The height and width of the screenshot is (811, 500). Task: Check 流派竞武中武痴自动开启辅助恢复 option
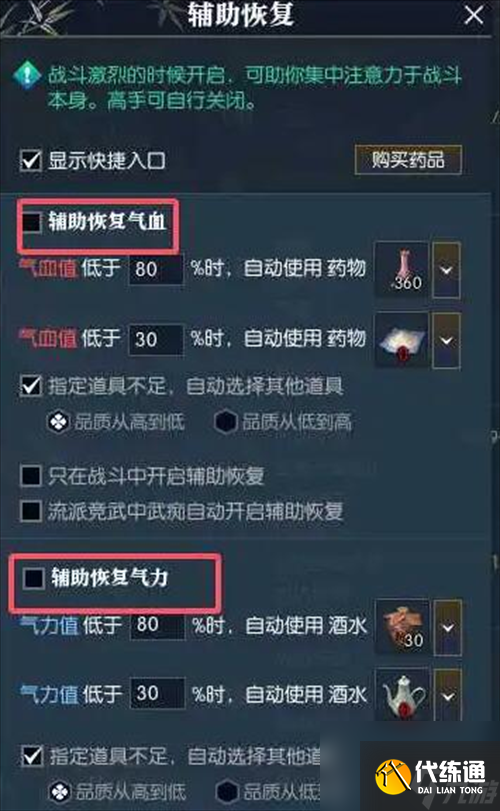pos(31,511)
